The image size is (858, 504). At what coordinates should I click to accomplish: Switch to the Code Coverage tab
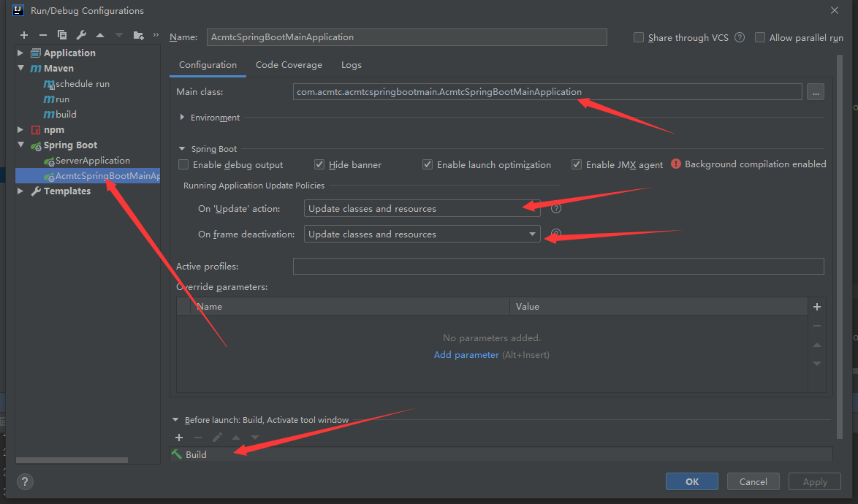(x=289, y=65)
